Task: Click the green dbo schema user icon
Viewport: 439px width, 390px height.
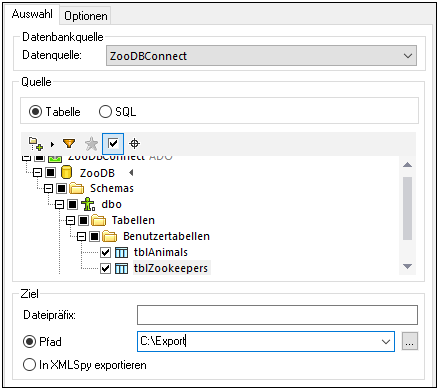Action: click(x=88, y=204)
